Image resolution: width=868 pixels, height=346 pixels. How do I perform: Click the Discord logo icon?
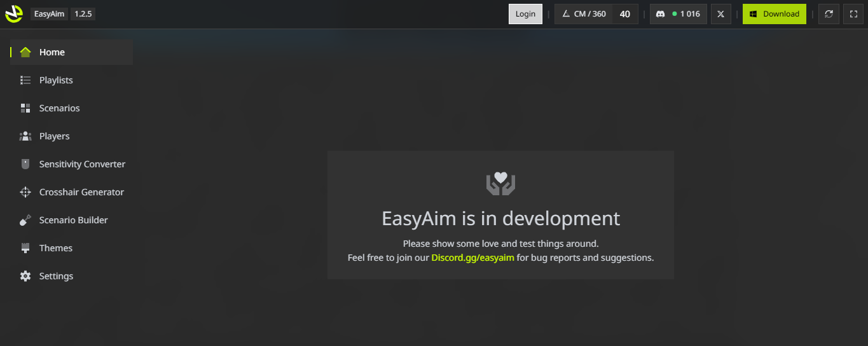[661, 14]
